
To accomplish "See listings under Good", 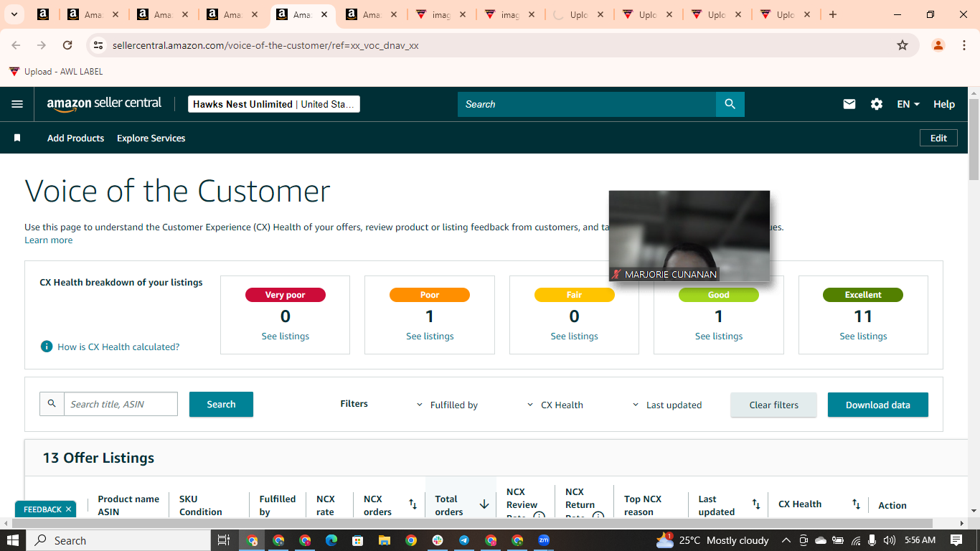I will coord(719,336).
